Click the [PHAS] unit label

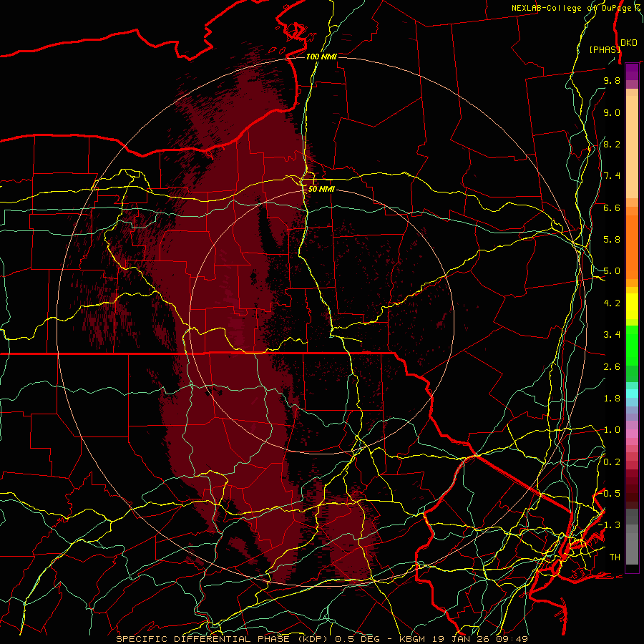(x=605, y=49)
